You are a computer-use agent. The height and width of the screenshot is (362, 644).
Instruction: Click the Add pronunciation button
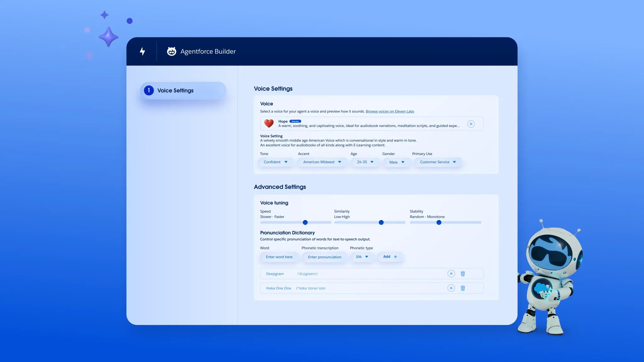[390, 257]
